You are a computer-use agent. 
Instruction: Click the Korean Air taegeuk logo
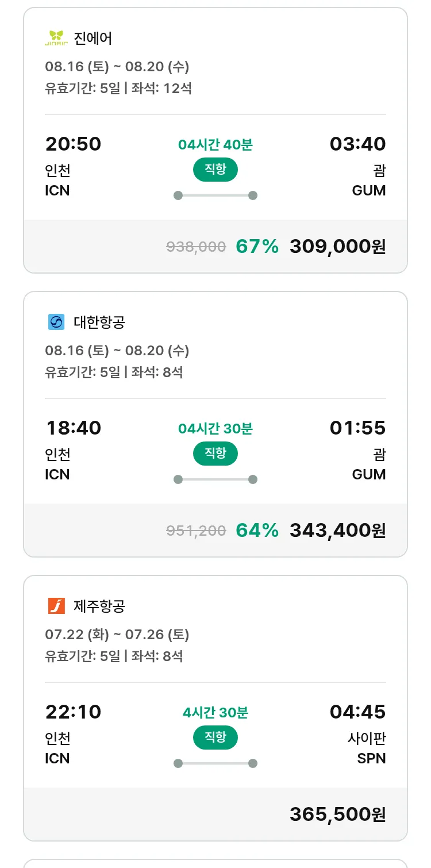pos(56,322)
